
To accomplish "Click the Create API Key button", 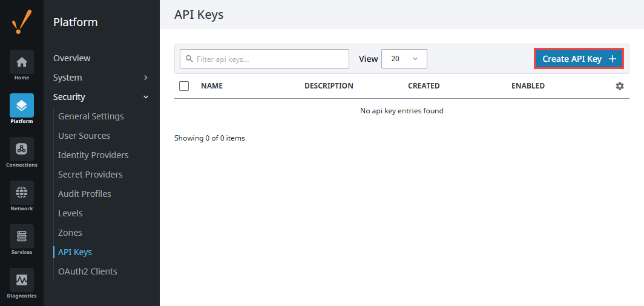I will [578, 59].
